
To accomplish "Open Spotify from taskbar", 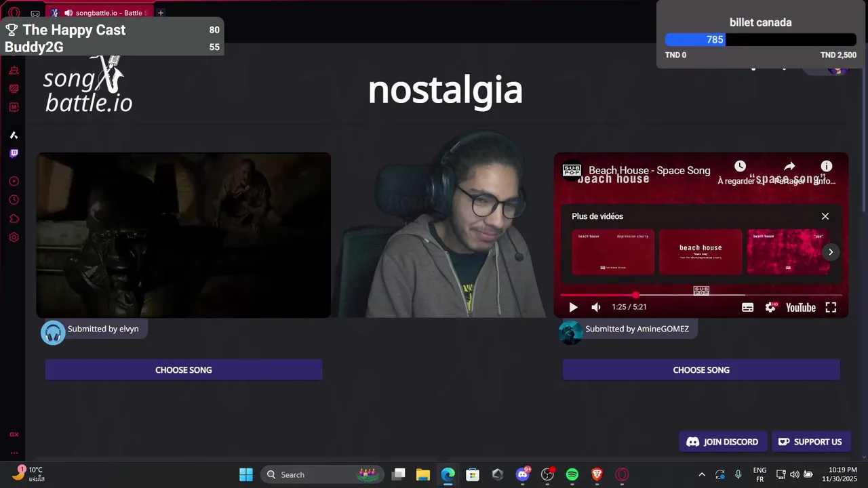I will [572, 474].
